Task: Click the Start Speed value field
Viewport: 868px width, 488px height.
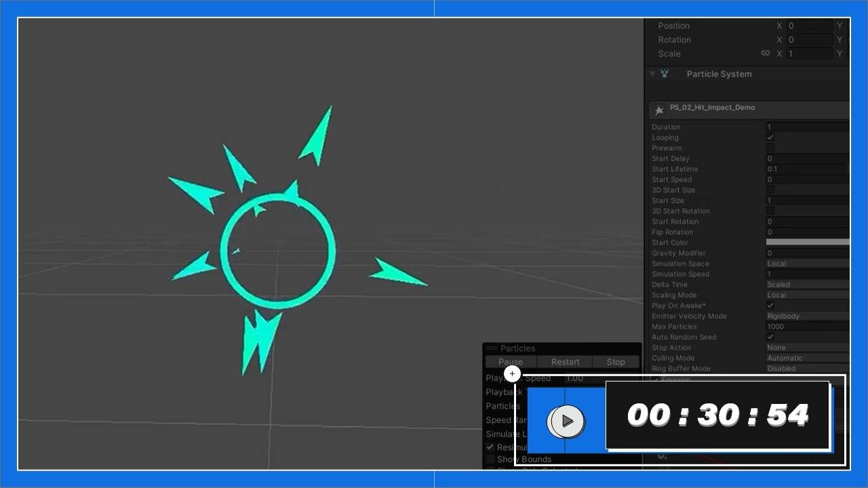Action: point(807,180)
